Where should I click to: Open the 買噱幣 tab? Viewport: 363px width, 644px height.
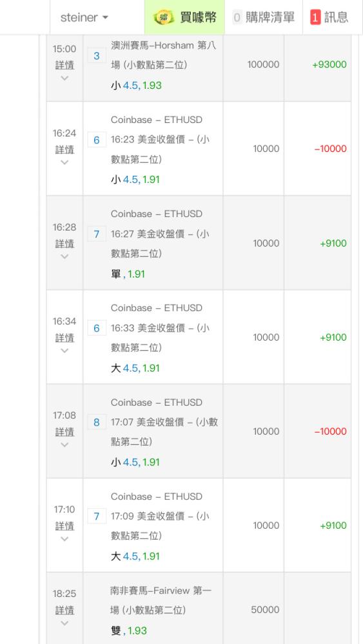184,17
